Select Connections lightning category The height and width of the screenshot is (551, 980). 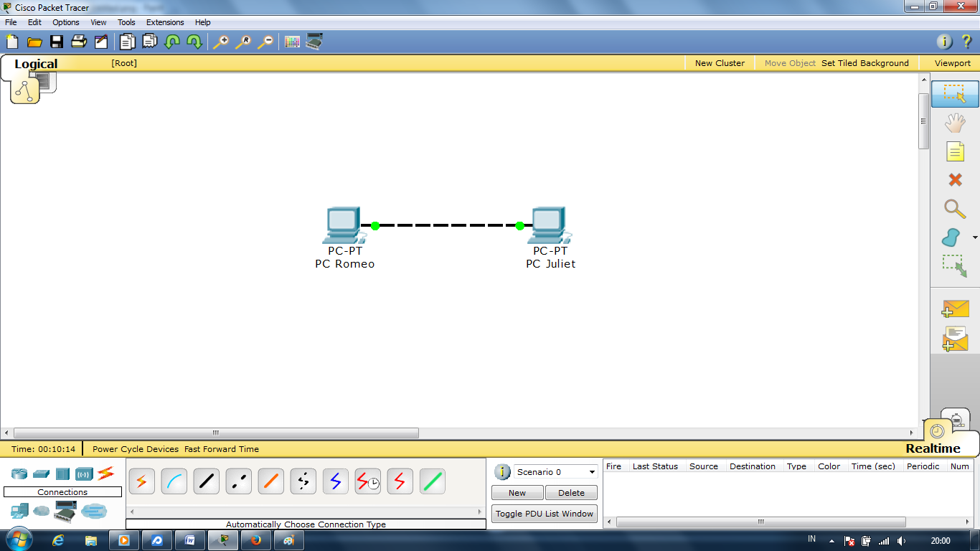[106, 474]
